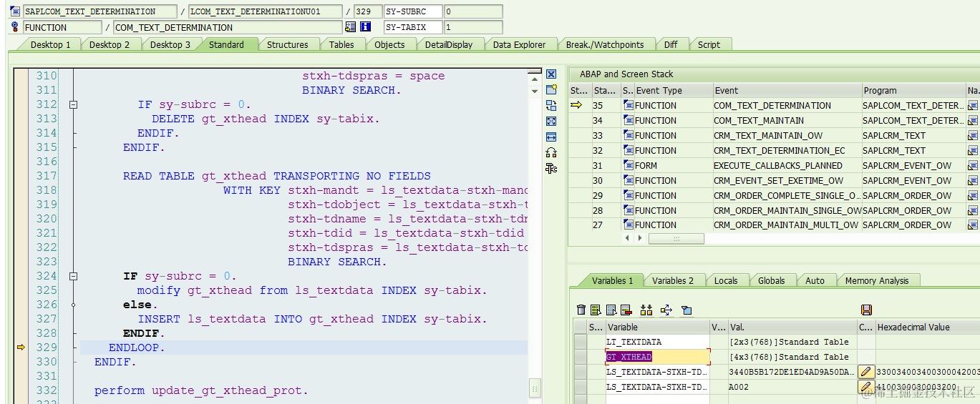The image size is (980, 404).
Task: Switch to the Desktop 3 tab
Action: click(170, 44)
